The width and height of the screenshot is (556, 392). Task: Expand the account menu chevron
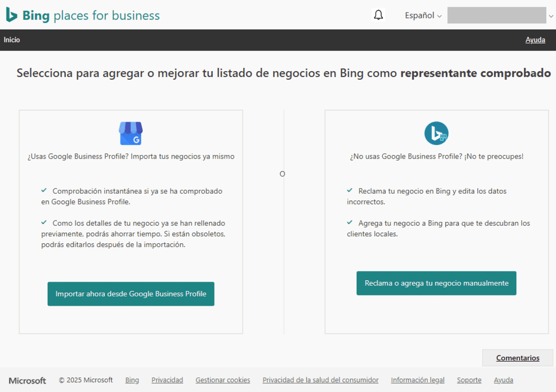coord(551,16)
